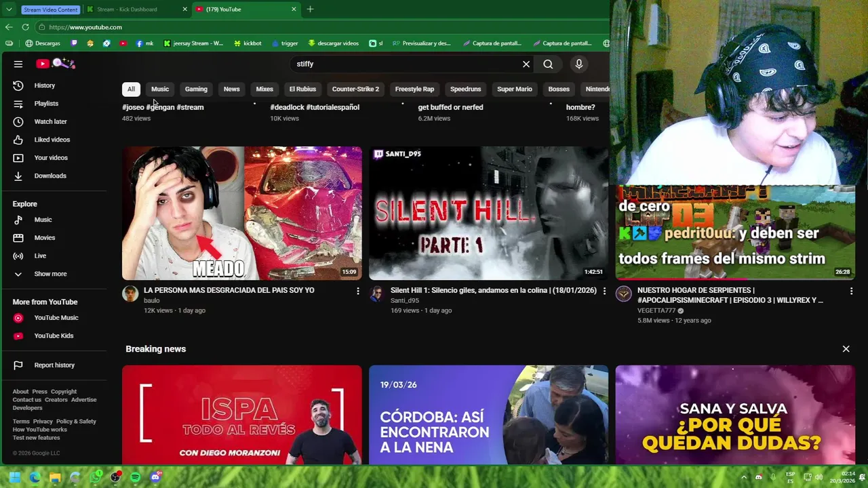Screen dimensions: 868x488
Task: Open the ISPA Todo al Revés news thumbnail
Action: (x=242, y=415)
